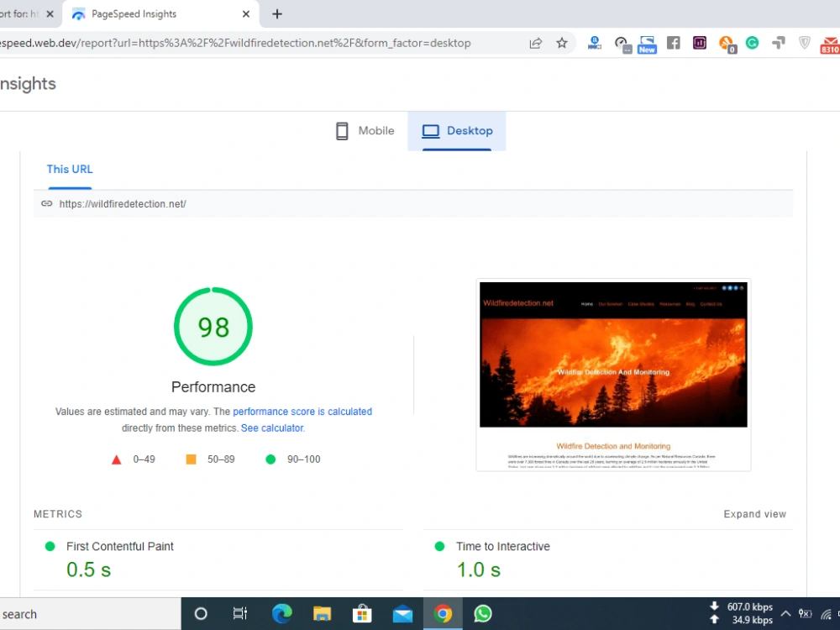Viewport: 840px width, 630px height.
Task: Click the link icon beside wildfiredetection.net URL
Action: (46, 203)
